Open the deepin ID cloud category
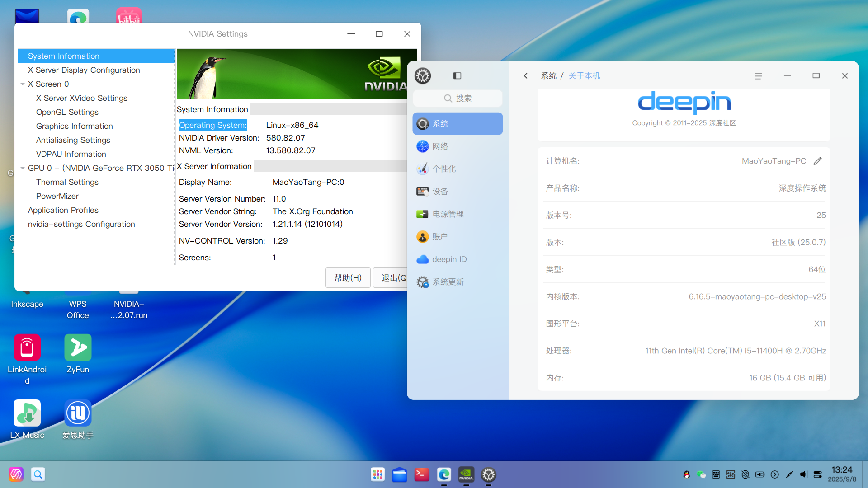 [x=458, y=259]
